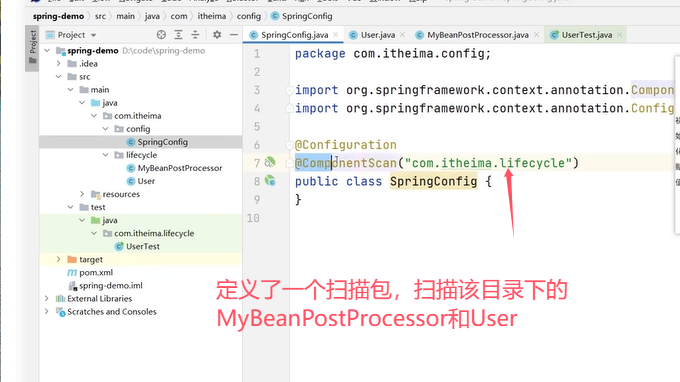Click spring-demo in the breadcrumb bar
This screenshot has height=382, width=680.
[x=59, y=16]
